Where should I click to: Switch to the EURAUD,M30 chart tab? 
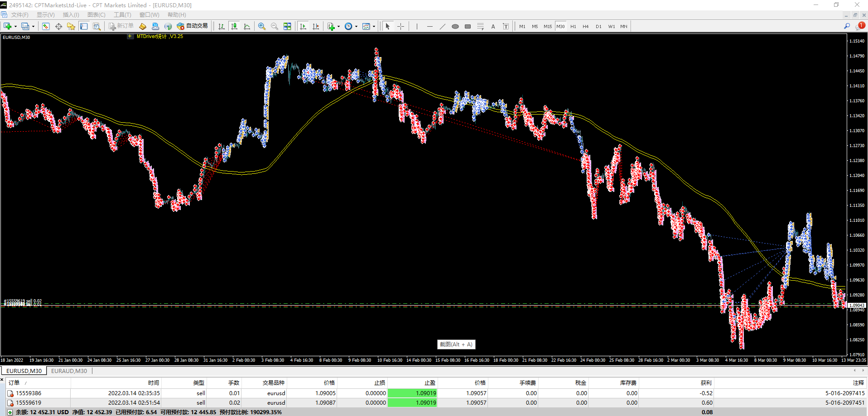pos(69,371)
